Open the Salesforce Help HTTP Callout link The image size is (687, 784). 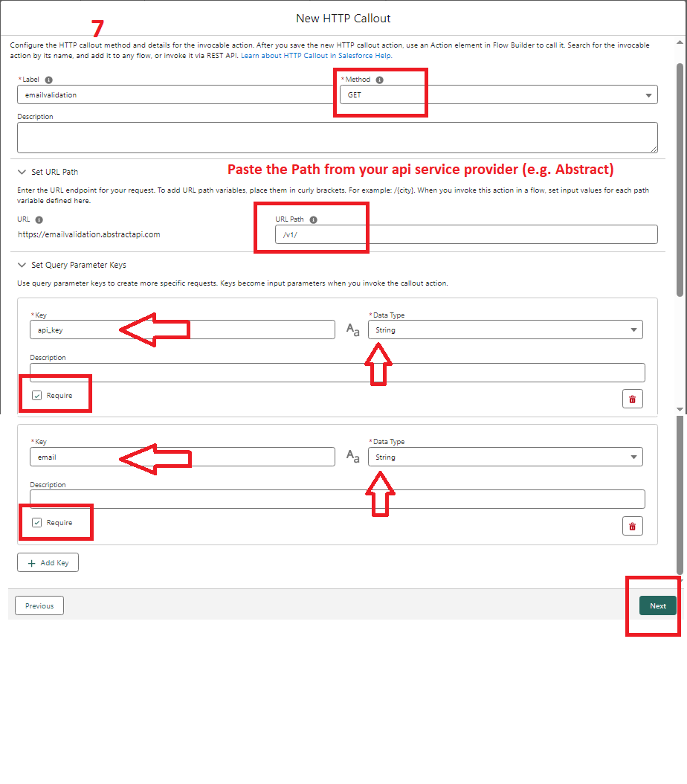coord(316,56)
